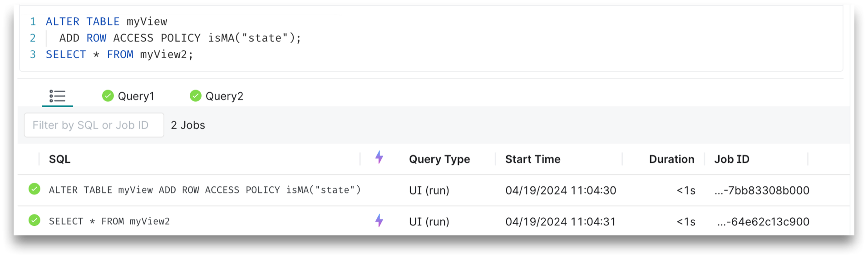Image resolution: width=868 pixels, height=259 pixels.
Task: Click the green checkmark beside Query2
Action: 195,96
